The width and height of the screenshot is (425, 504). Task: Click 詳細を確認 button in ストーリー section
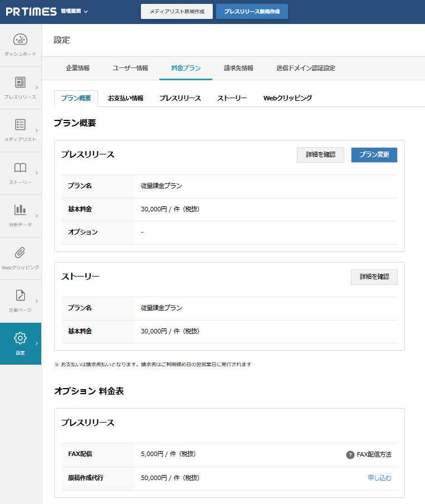click(x=374, y=277)
